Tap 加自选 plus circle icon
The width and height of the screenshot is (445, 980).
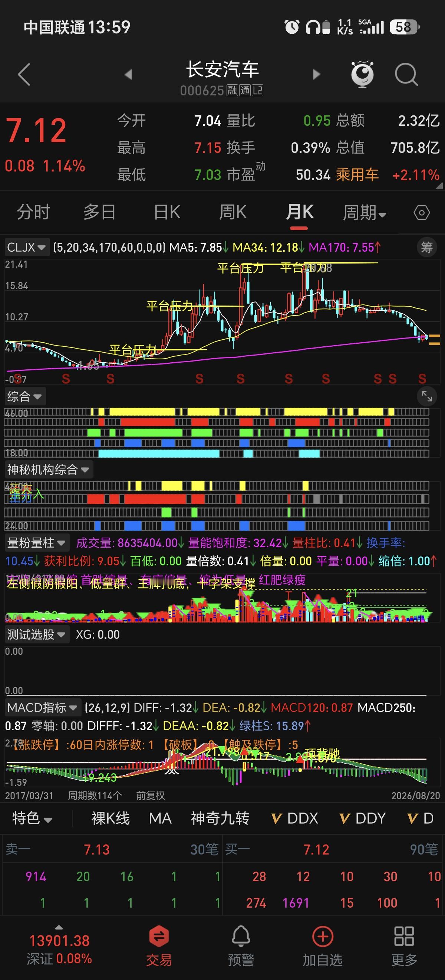[323, 936]
